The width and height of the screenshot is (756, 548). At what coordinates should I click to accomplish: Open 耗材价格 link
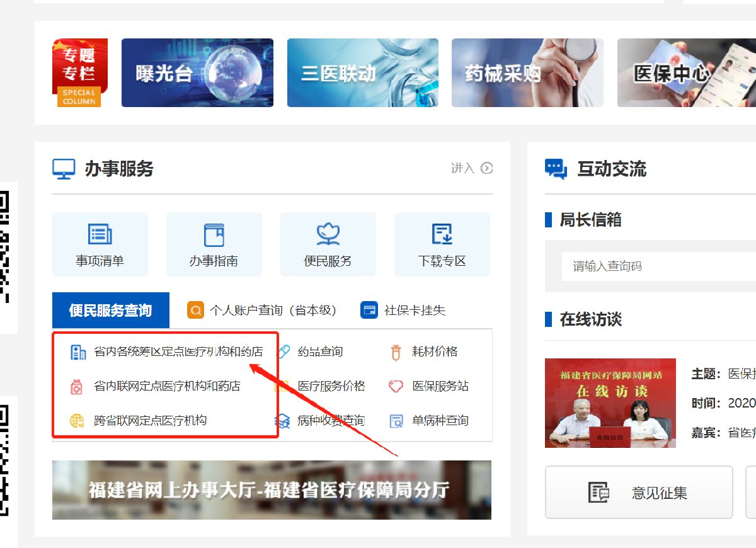435,351
